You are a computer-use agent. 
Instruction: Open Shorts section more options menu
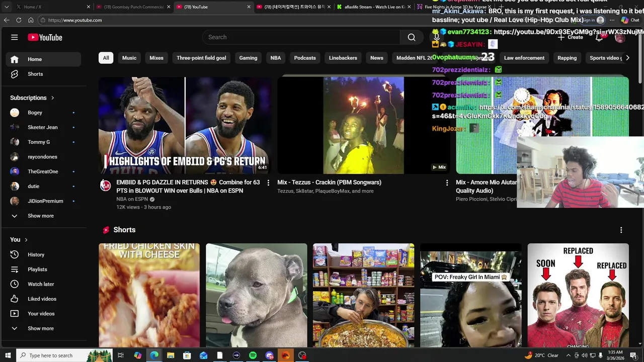pos(621,230)
